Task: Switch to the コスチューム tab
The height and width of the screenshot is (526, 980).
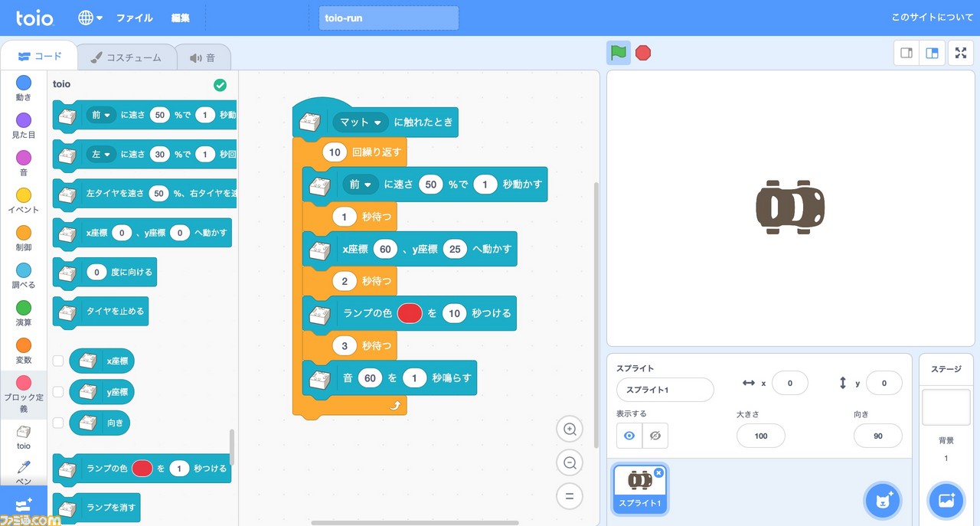Action: 126,57
